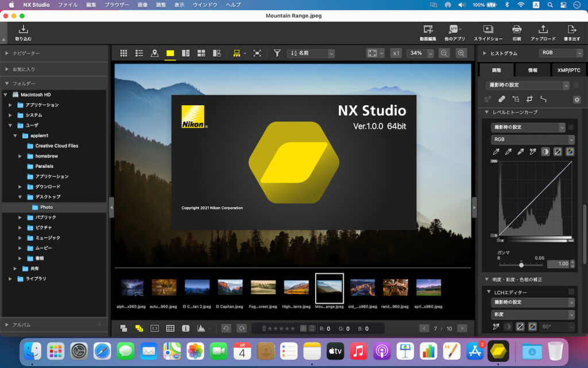Viewport: 588px width, 368px height.
Task: Open the histogram RGB channel dropdown
Action: (x=561, y=53)
